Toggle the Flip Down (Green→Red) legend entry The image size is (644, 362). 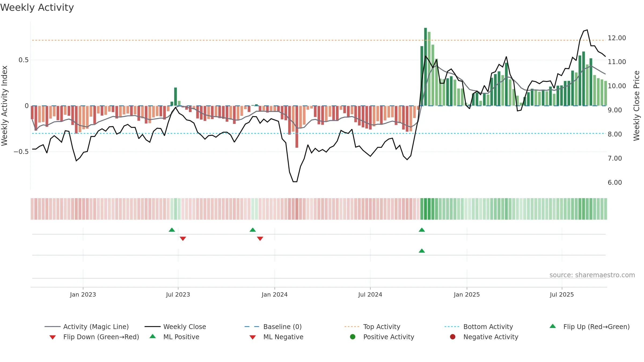[x=94, y=337]
